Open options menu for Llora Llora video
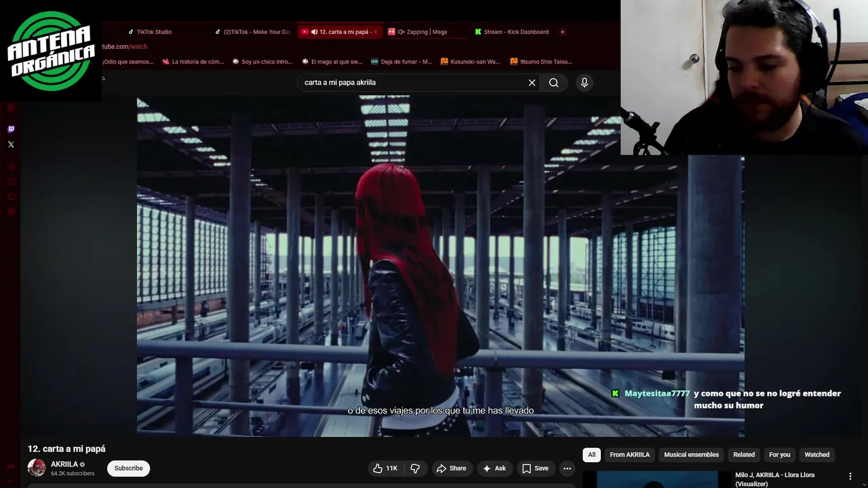This screenshot has height=488, width=868. click(850, 476)
